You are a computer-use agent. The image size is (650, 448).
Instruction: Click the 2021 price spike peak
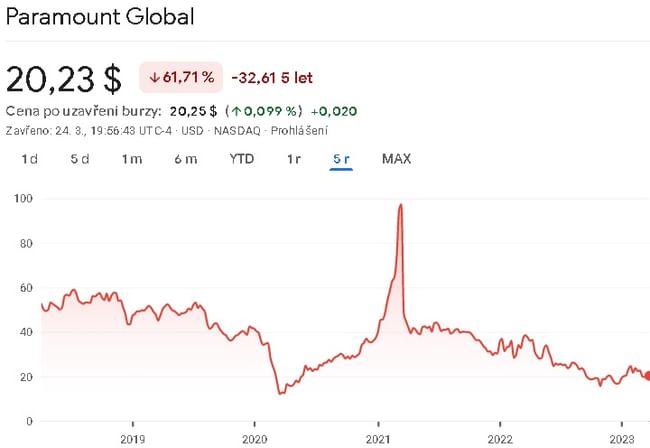click(401, 205)
